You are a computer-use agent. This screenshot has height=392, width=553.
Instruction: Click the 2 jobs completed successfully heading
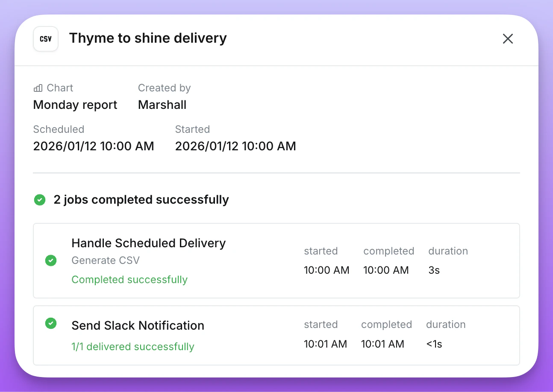click(x=141, y=200)
